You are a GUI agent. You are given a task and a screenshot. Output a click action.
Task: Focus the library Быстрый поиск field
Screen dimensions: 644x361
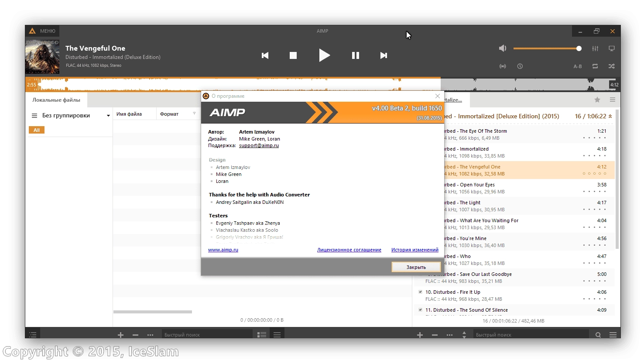[x=207, y=335]
